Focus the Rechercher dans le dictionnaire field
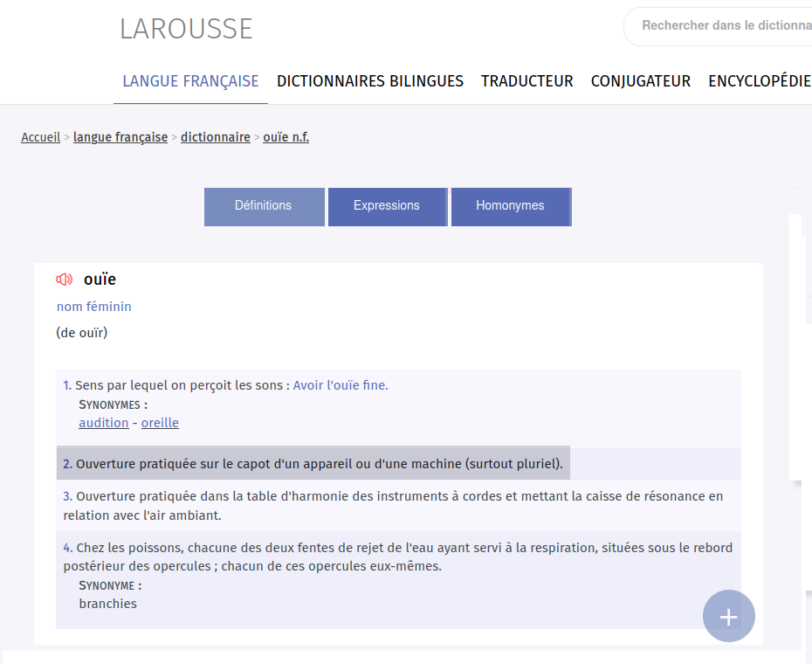 (719, 26)
